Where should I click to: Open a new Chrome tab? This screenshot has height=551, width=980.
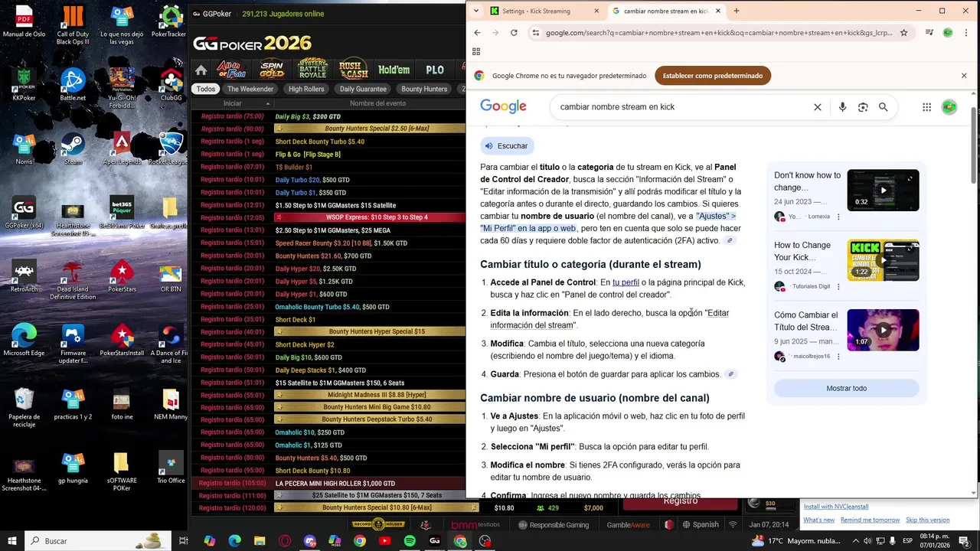tap(737, 11)
